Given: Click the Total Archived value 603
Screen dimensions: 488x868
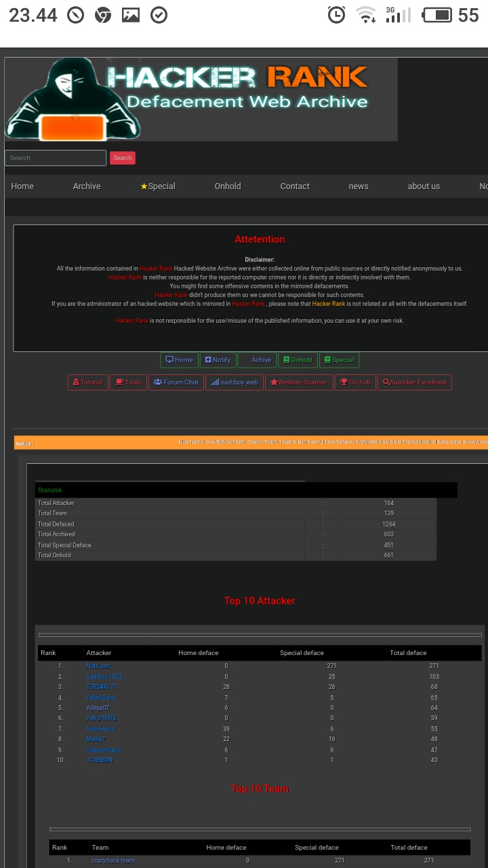Looking at the screenshot, I should (x=389, y=534).
